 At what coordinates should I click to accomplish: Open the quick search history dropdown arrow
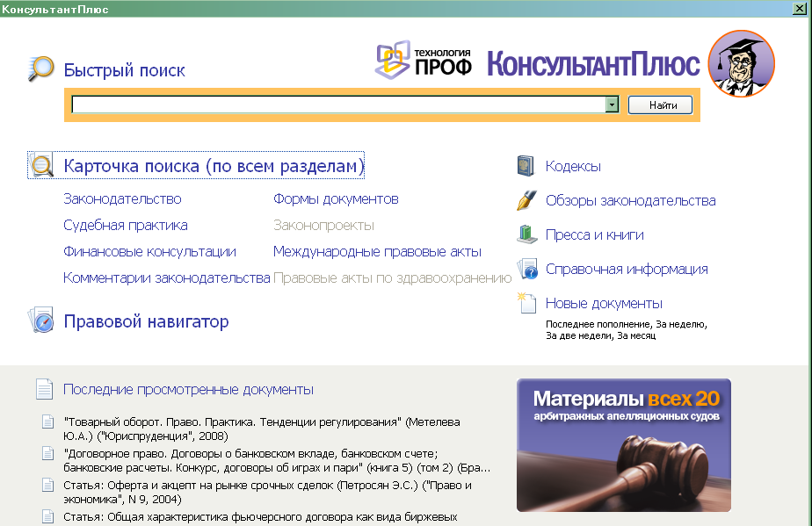point(613,104)
